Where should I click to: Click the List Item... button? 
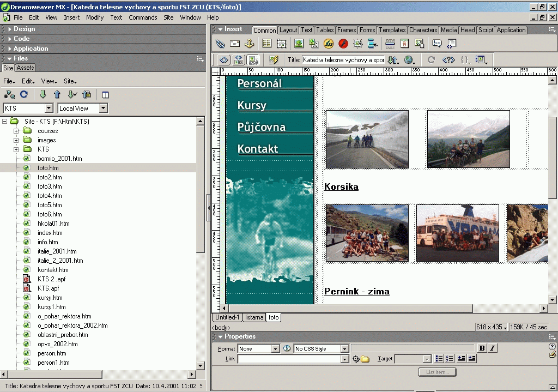click(437, 372)
